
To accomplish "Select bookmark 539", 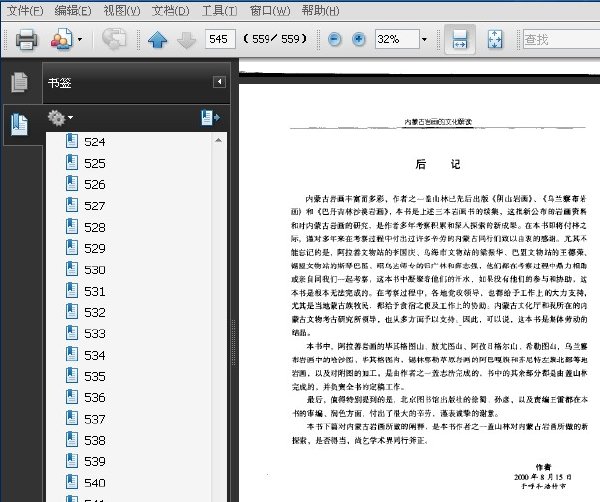I will [95, 461].
